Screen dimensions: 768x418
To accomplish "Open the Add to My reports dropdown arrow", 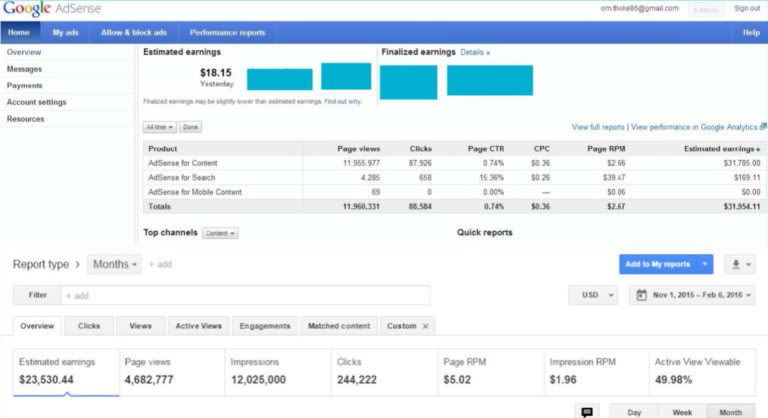I will click(x=703, y=264).
